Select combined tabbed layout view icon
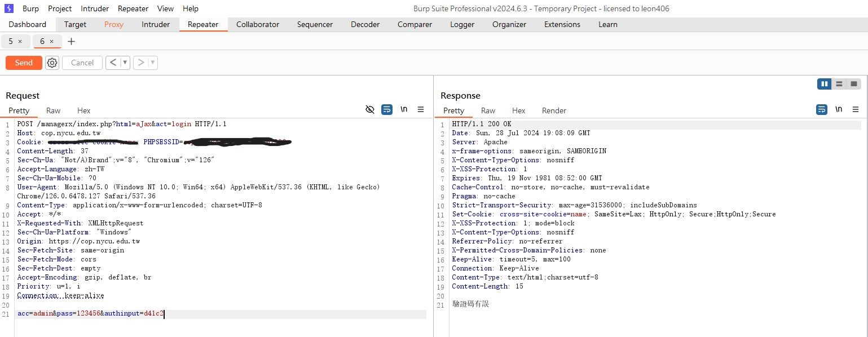The image size is (868, 337). [854, 84]
